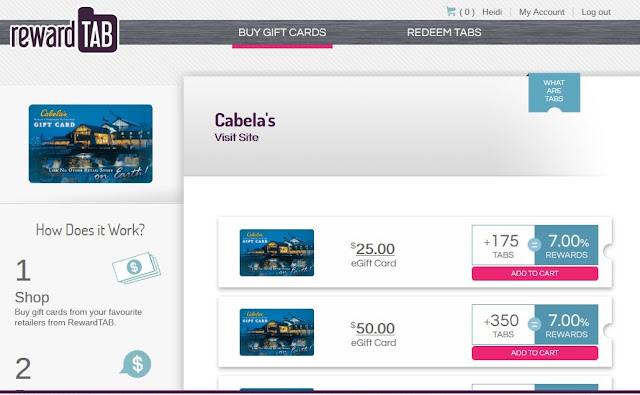Click the equals icon on the $50.00 card
This screenshot has width=640, height=395.
tap(534, 324)
